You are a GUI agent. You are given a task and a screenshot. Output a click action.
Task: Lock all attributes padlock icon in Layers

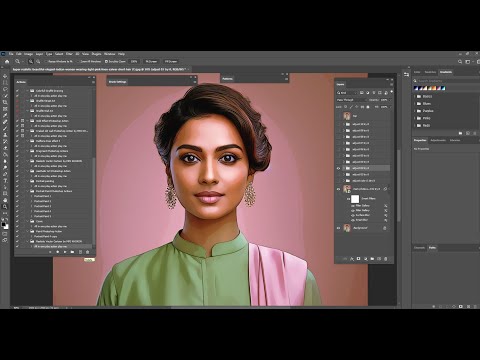click(x=368, y=107)
